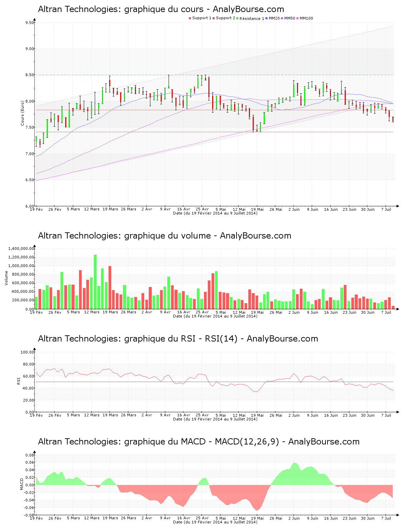
Task: Click the 600,000.00 volume axis value
Action: click(23, 283)
